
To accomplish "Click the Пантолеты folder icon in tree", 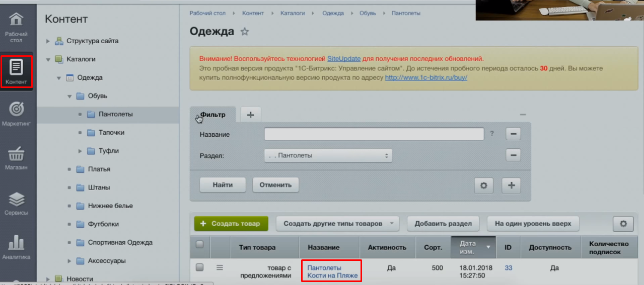I will tap(91, 114).
